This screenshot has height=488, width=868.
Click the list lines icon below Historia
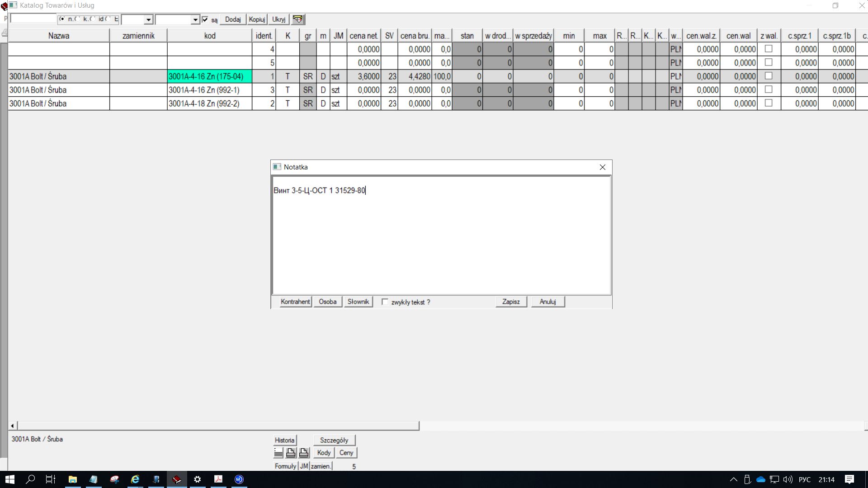coord(278,453)
